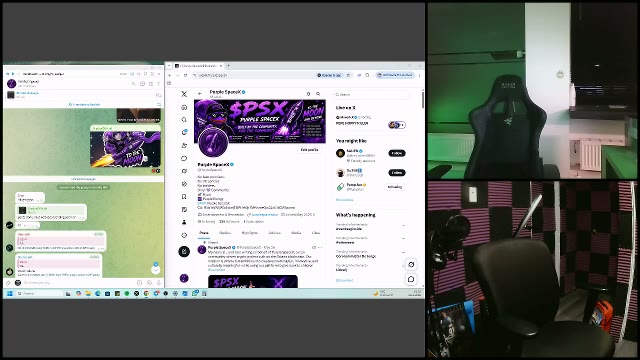The image size is (640, 360).
Task: Open the Grok floating button
Action: pos(411,264)
